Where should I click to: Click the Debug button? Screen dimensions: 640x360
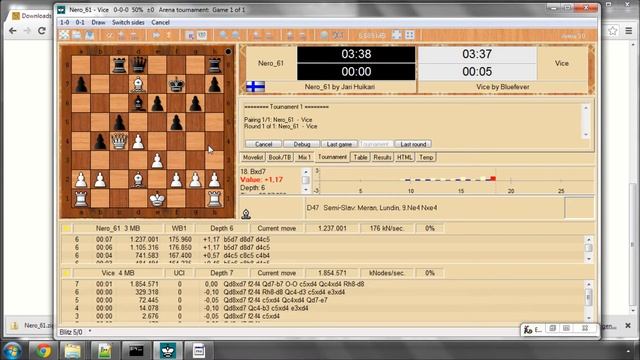pyautogui.click(x=302, y=144)
